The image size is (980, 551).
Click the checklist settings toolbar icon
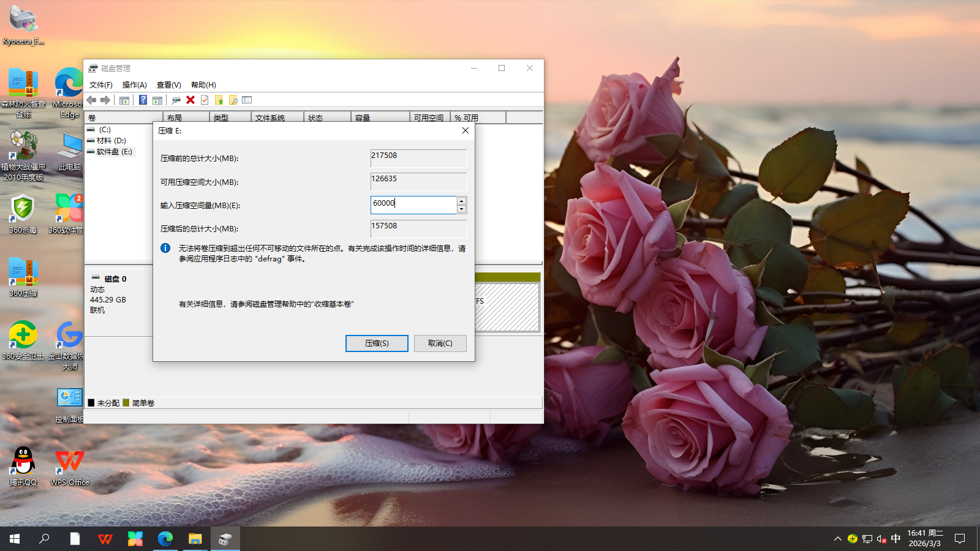point(247,100)
